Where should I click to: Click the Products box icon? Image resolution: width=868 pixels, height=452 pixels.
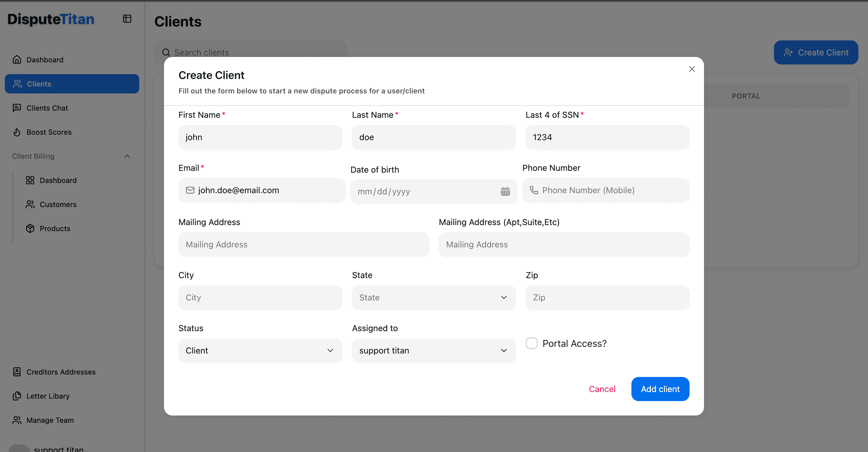pyautogui.click(x=30, y=228)
